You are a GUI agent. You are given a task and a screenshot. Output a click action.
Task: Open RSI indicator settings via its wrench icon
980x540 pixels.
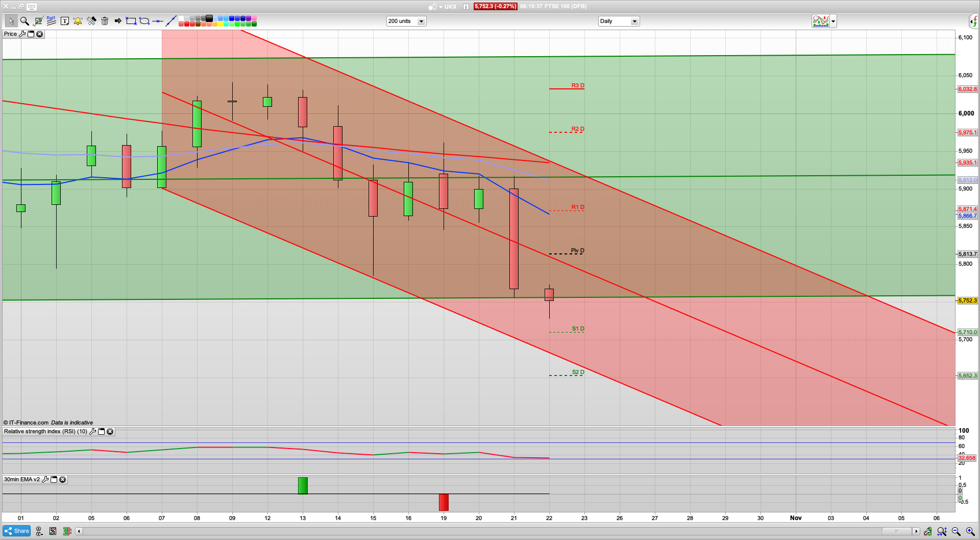(x=92, y=432)
